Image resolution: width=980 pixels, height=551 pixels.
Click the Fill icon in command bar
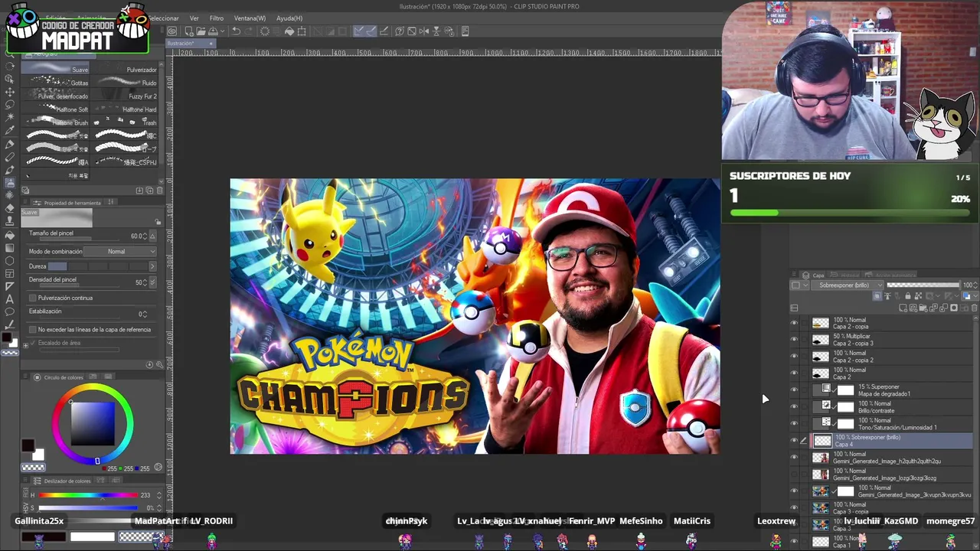tap(289, 31)
